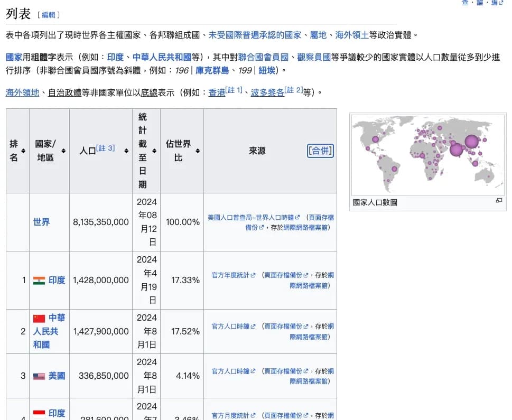Select world population value 8,135,350,000
Image resolution: width=512 pixels, height=420 pixels.
pyautogui.click(x=101, y=222)
